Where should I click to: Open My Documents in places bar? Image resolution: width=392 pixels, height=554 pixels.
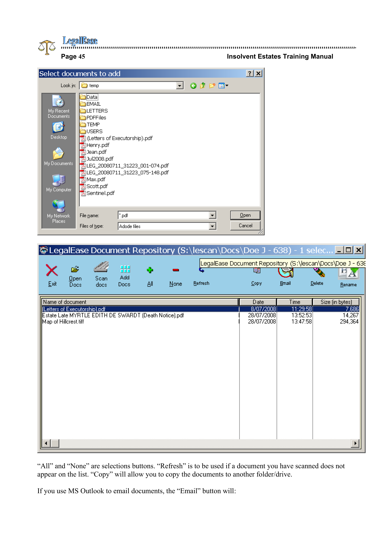tap(58, 157)
